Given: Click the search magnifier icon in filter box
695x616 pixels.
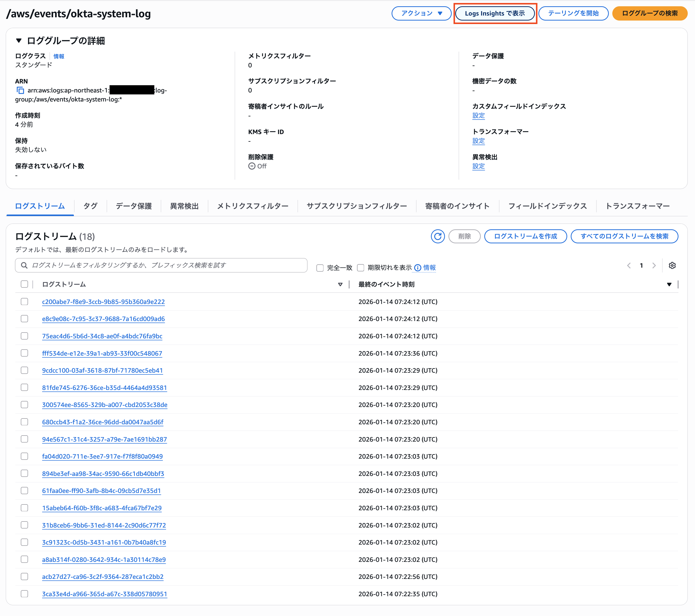Looking at the screenshot, I should pyautogui.click(x=25, y=265).
